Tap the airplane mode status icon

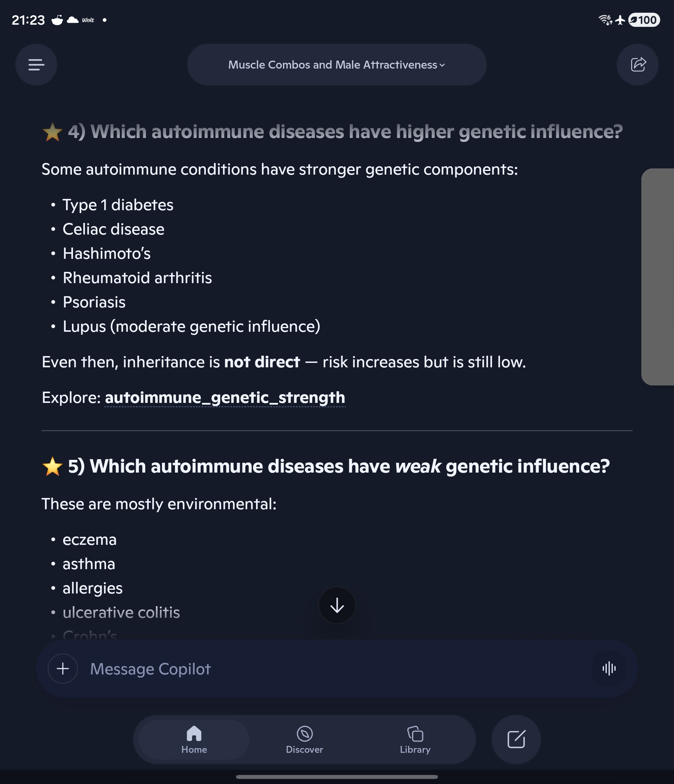tap(620, 20)
